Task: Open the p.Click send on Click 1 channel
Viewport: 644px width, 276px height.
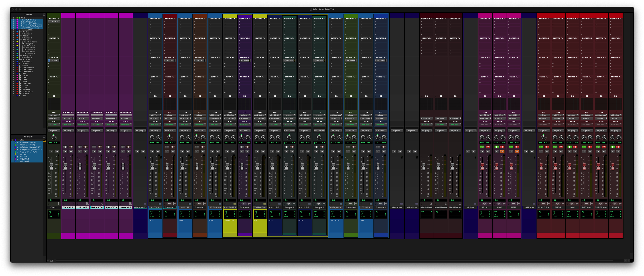Action: (54, 60)
